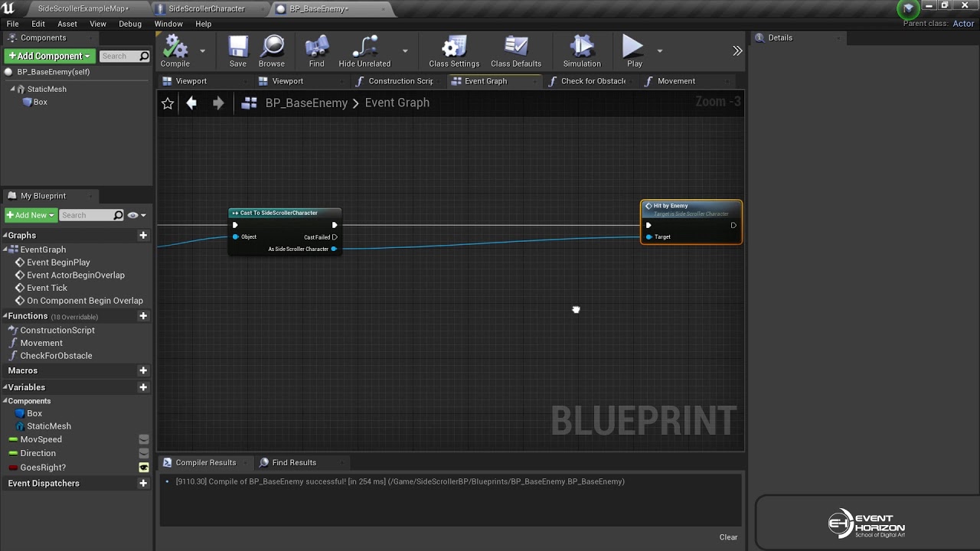Open the Asset menu

pos(67,24)
